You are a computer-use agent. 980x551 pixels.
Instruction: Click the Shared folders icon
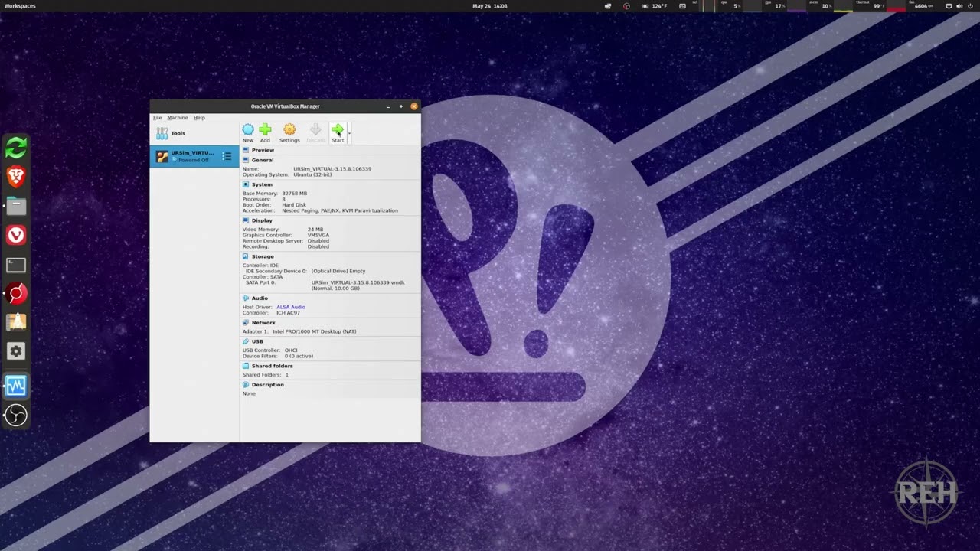point(246,366)
